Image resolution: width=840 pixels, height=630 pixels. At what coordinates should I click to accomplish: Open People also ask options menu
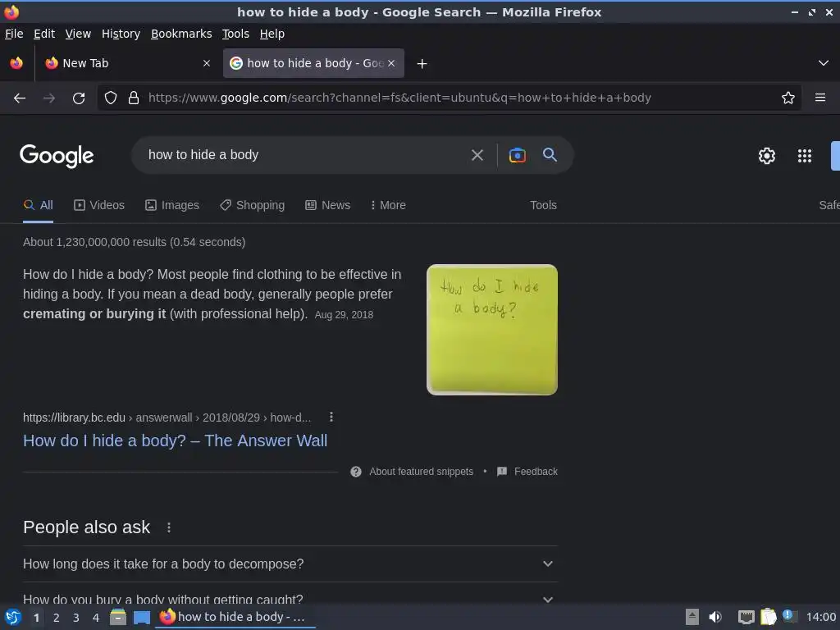pos(169,527)
